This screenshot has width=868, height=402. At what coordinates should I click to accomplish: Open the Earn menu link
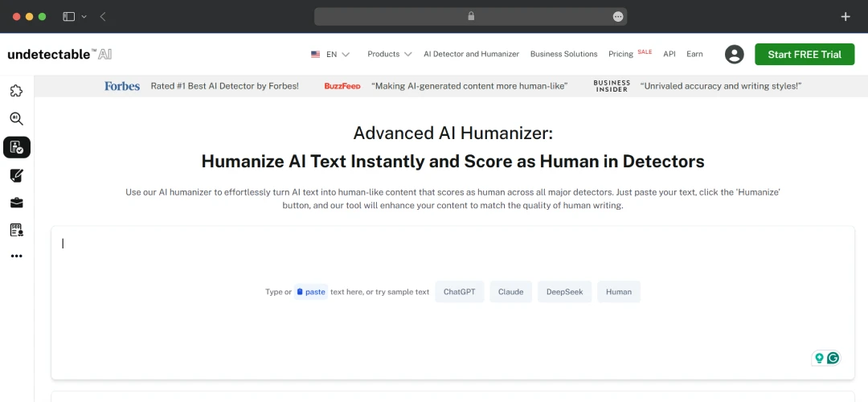pos(694,54)
